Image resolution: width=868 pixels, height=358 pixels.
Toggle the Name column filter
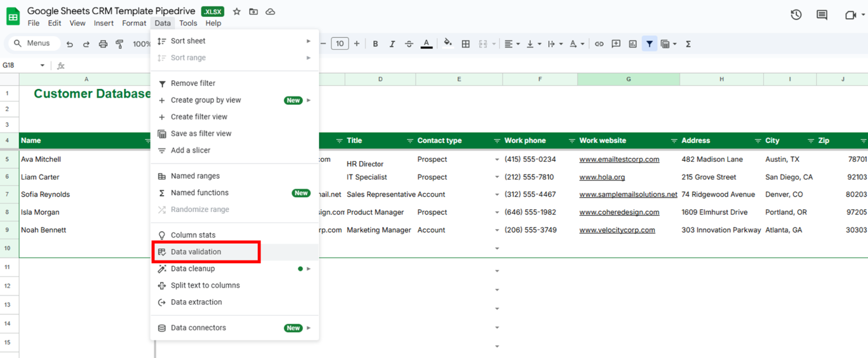pos(147,141)
